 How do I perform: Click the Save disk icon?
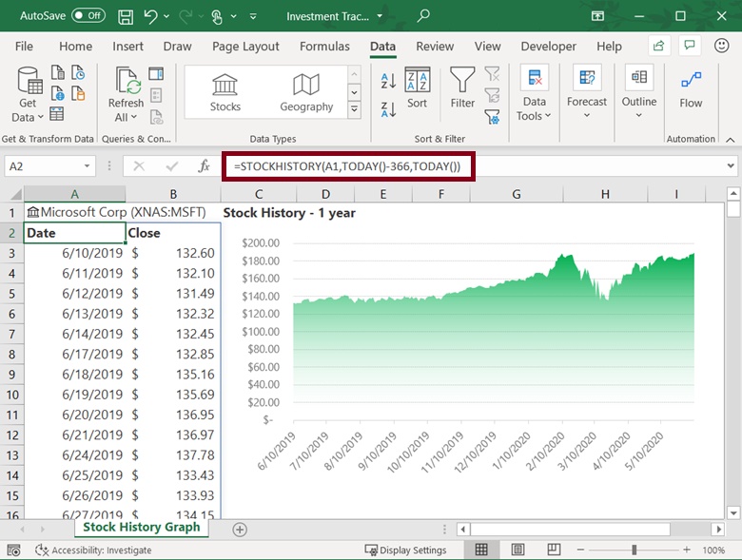tap(126, 16)
